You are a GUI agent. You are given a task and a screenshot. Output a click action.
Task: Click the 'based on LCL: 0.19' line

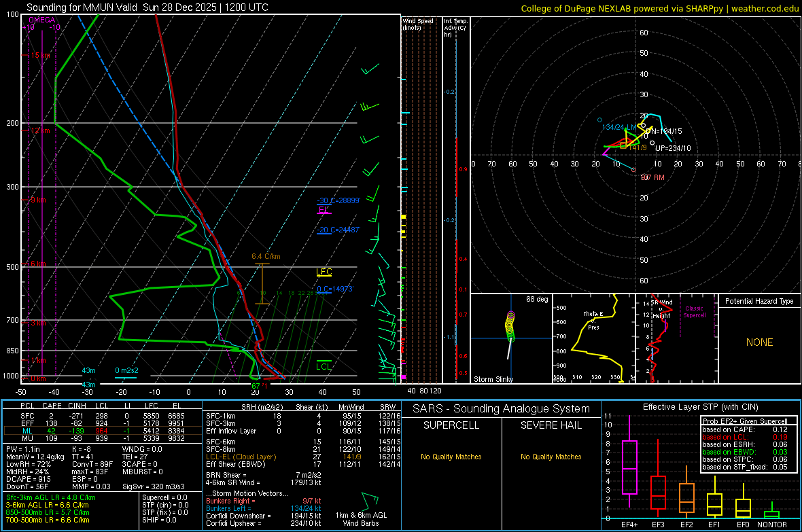745,438
